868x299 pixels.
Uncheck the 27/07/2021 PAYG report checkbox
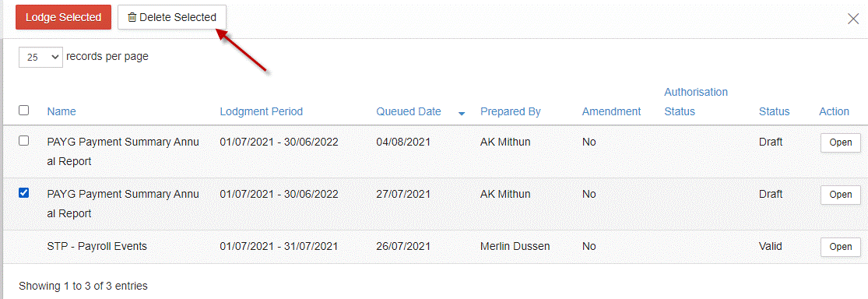pyautogui.click(x=24, y=192)
